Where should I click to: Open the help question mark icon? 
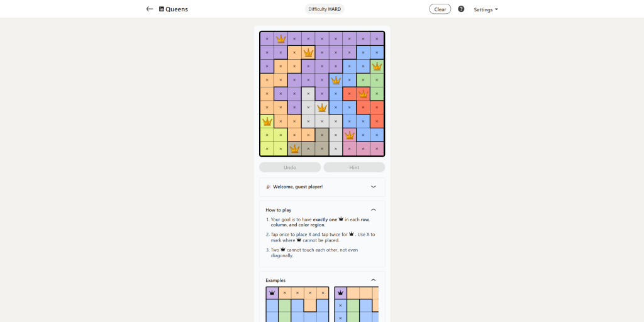click(x=461, y=9)
